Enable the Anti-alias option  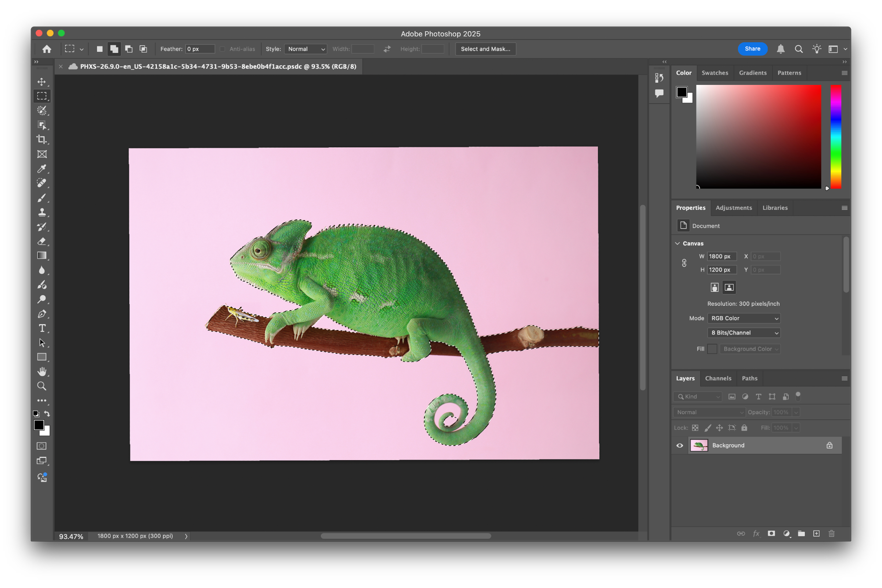click(222, 49)
